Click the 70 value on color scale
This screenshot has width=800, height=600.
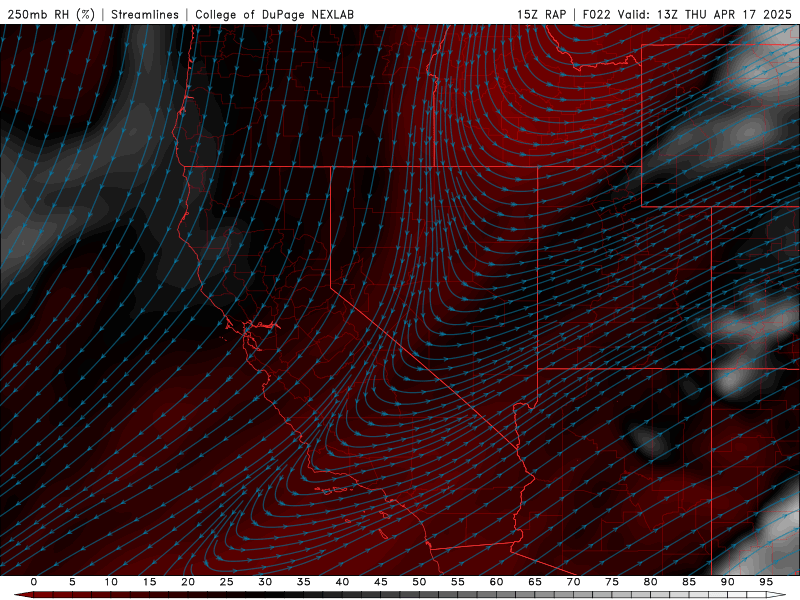573,582
